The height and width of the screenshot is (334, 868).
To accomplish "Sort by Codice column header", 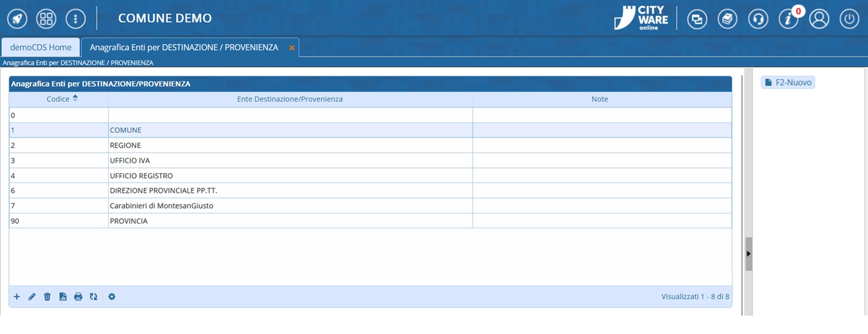I will point(58,99).
